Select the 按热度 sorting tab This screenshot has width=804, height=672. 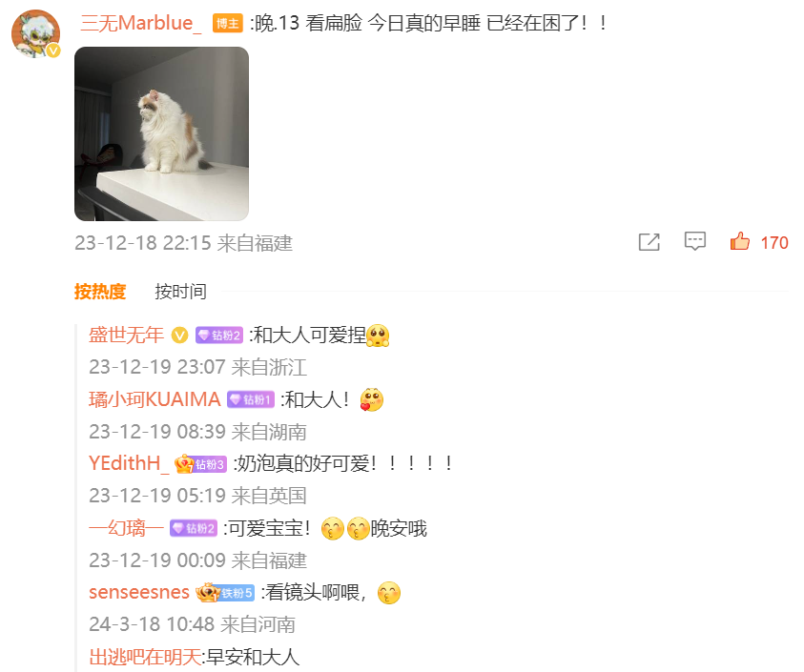tap(100, 291)
